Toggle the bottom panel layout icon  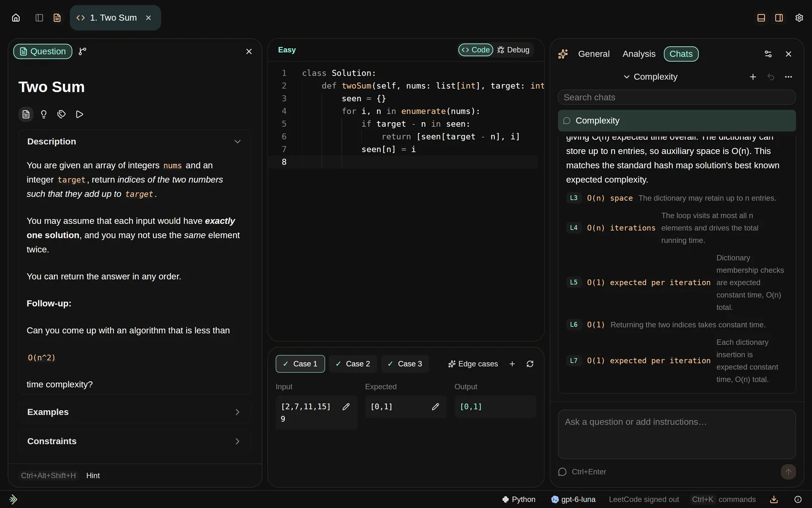tap(761, 18)
